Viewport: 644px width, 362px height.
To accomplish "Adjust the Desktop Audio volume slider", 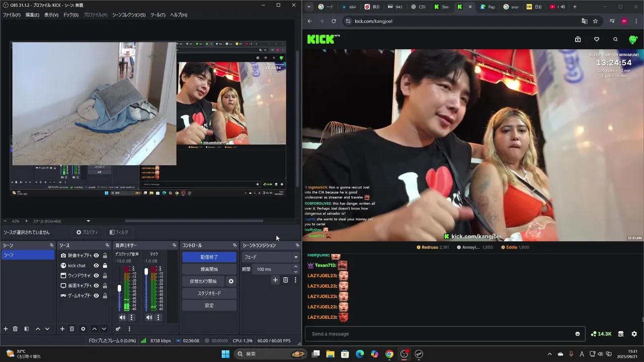I will [119, 289].
